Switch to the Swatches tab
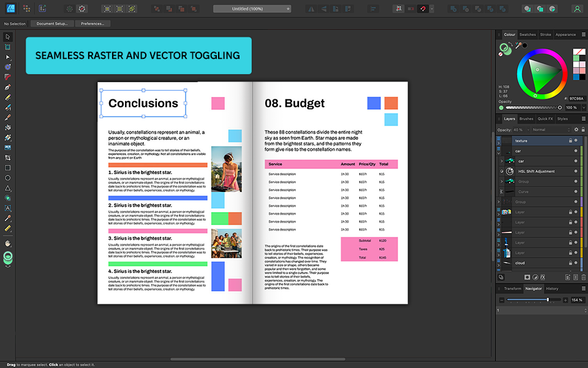This screenshot has height=368, width=588. click(x=527, y=34)
